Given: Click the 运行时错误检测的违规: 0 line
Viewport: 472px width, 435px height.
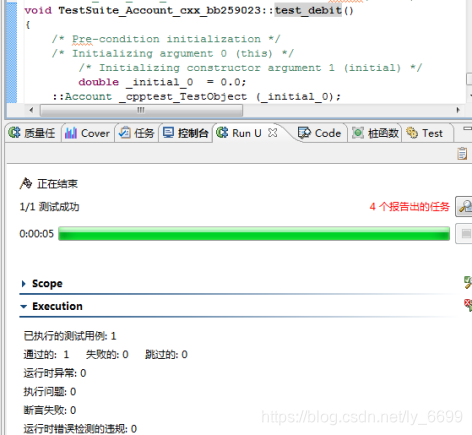Looking at the screenshot, I should click(80, 429).
